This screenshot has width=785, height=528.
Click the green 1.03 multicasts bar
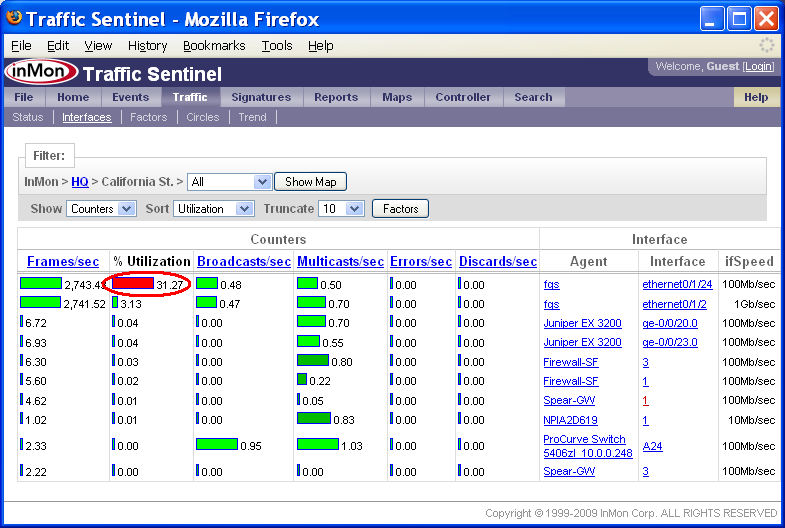[x=318, y=444]
